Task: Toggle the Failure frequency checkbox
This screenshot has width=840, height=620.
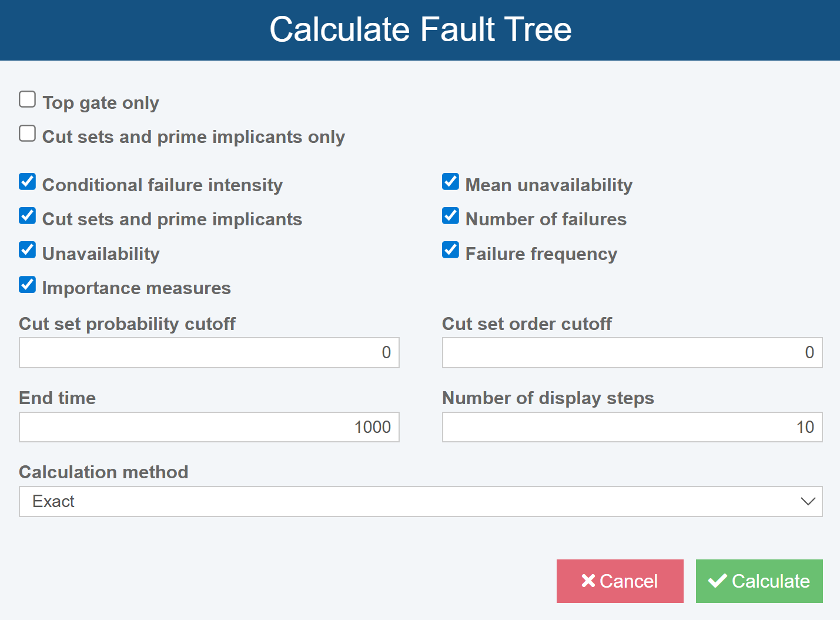Action: click(x=451, y=250)
